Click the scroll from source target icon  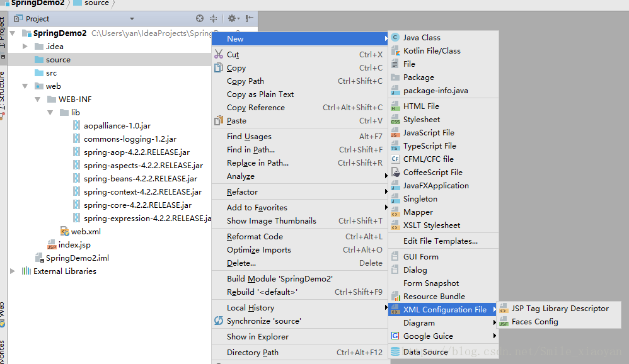(x=200, y=18)
